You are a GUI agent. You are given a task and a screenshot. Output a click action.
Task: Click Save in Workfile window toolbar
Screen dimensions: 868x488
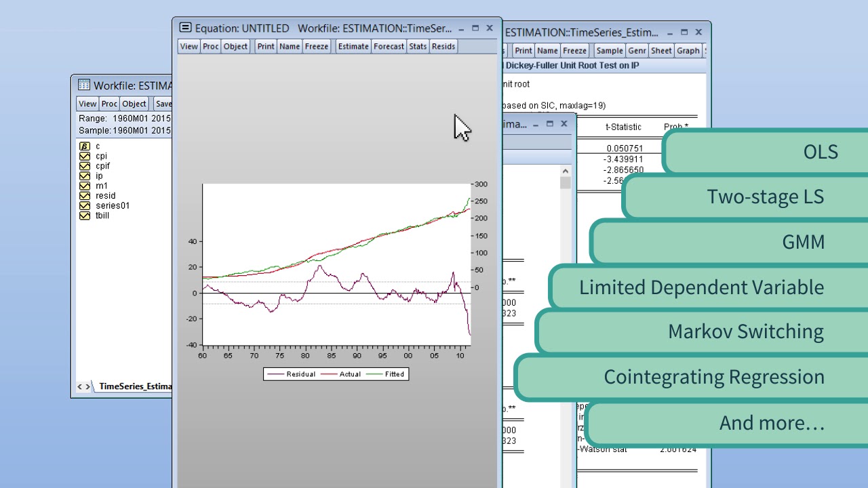[x=163, y=104]
